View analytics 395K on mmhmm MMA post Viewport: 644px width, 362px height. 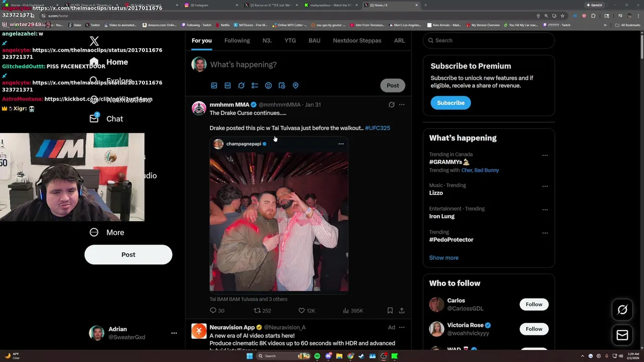[x=353, y=311]
